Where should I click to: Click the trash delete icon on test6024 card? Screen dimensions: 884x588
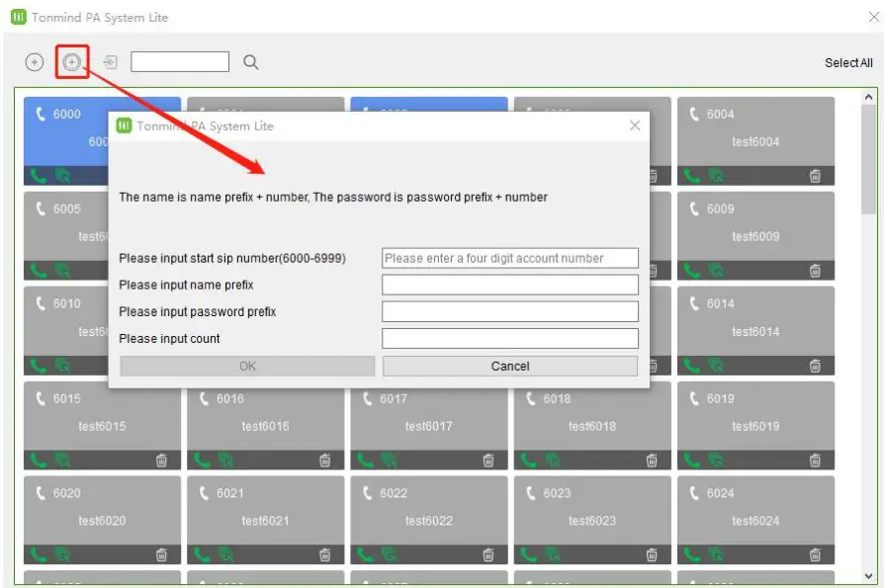pyautogui.click(x=815, y=553)
